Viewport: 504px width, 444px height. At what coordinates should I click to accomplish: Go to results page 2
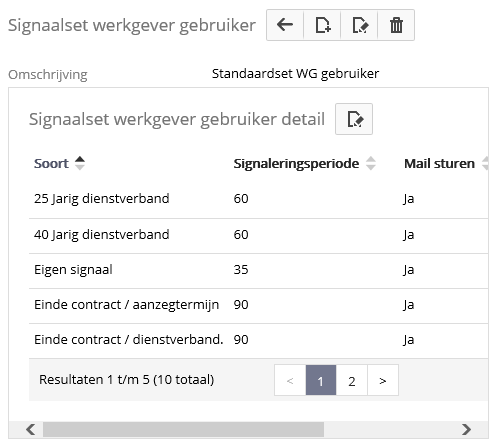[352, 380]
